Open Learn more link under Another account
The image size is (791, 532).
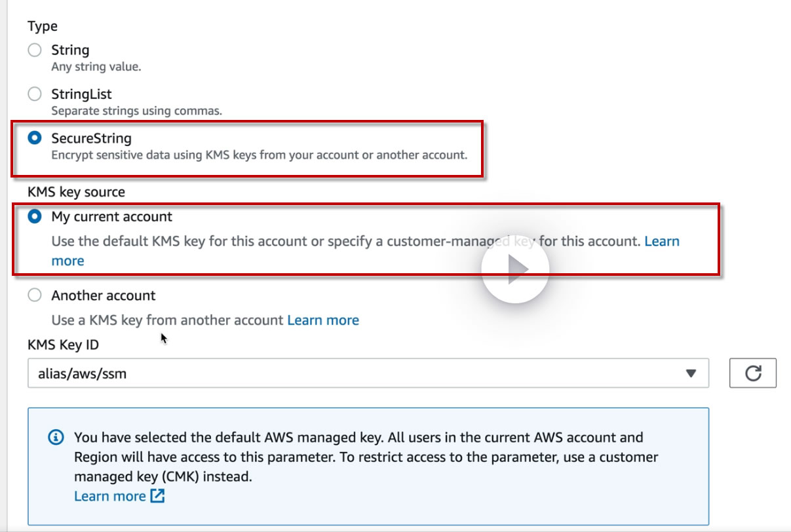click(x=323, y=320)
